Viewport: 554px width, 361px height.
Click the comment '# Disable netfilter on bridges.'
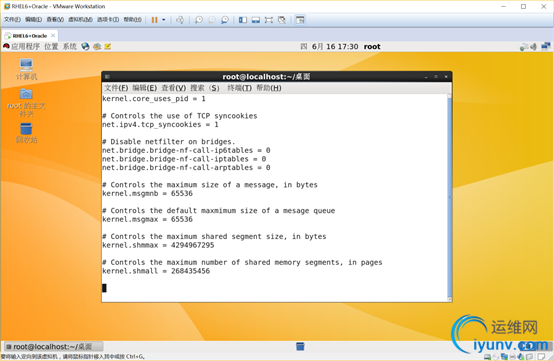(x=169, y=142)
